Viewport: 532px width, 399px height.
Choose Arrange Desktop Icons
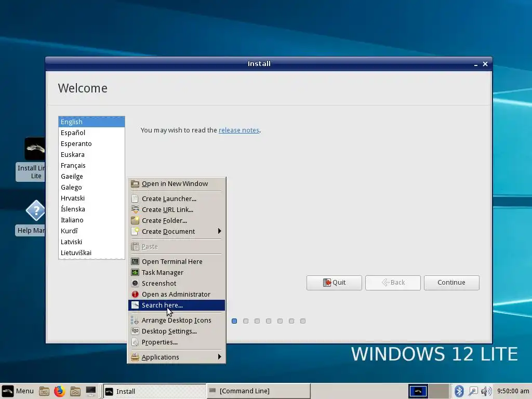[177, 320]
